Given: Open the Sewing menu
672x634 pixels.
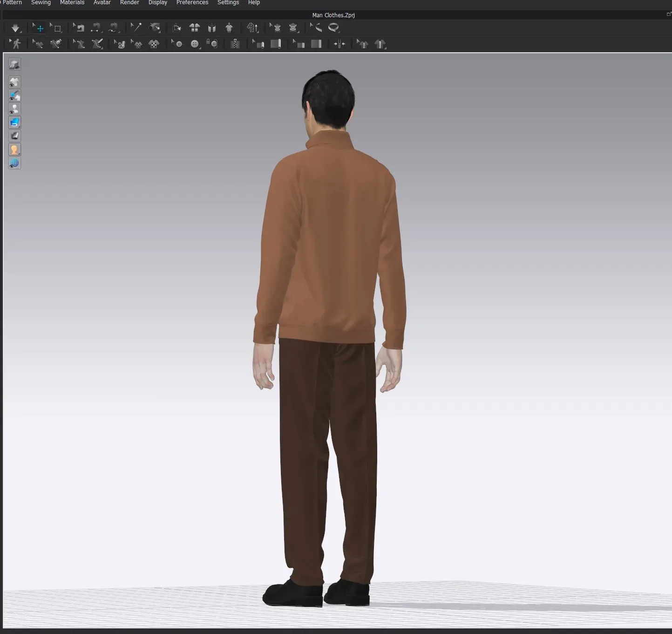Looking at the screenshot, I should pos(41,3).
